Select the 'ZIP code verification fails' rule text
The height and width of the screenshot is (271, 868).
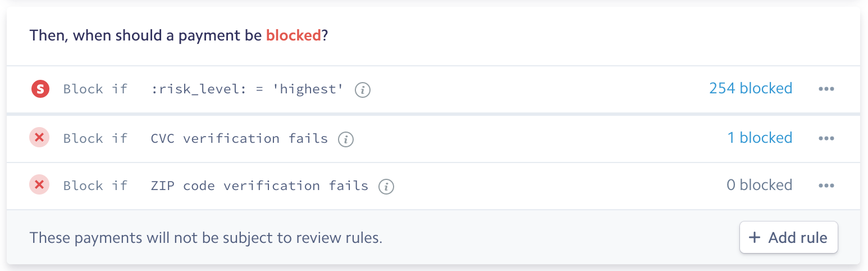tap(259, 186)
